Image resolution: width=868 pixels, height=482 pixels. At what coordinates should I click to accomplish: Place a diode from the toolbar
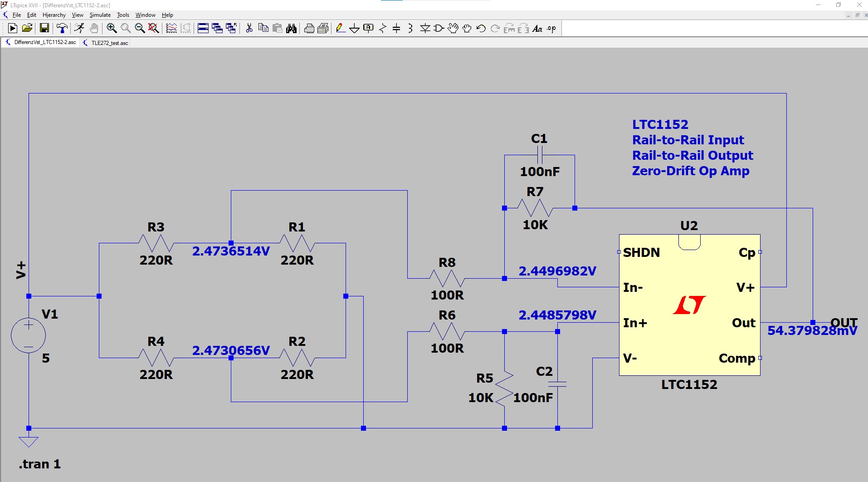pyautogui.click(x=425, y=29)
